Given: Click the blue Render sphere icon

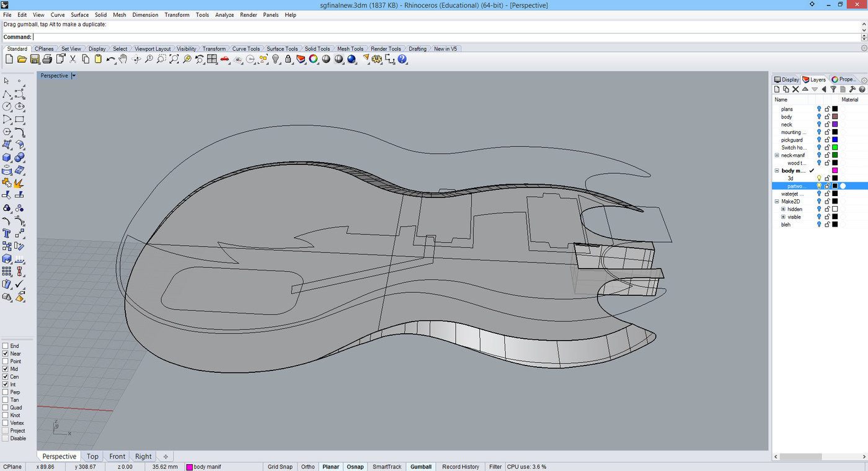Looking at the screenshot, I should [352, 59].
